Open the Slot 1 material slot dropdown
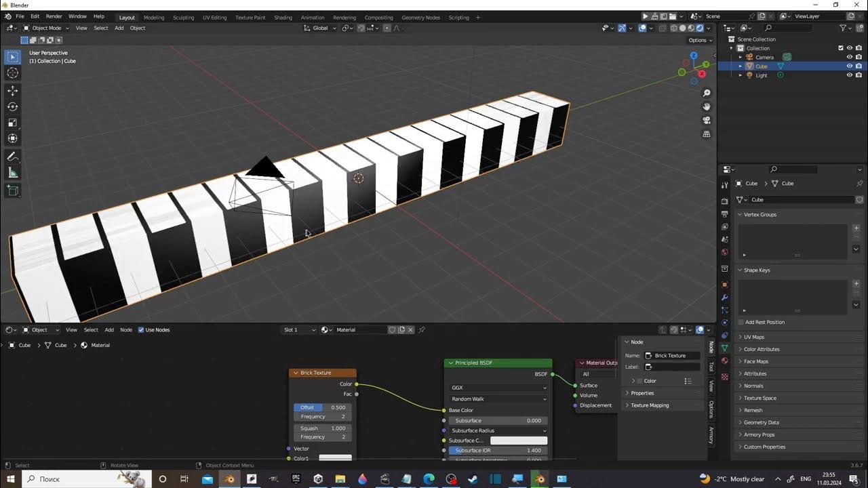Image resolution: width=868 pixels, height=488 pixels. [x=299, y=330]
